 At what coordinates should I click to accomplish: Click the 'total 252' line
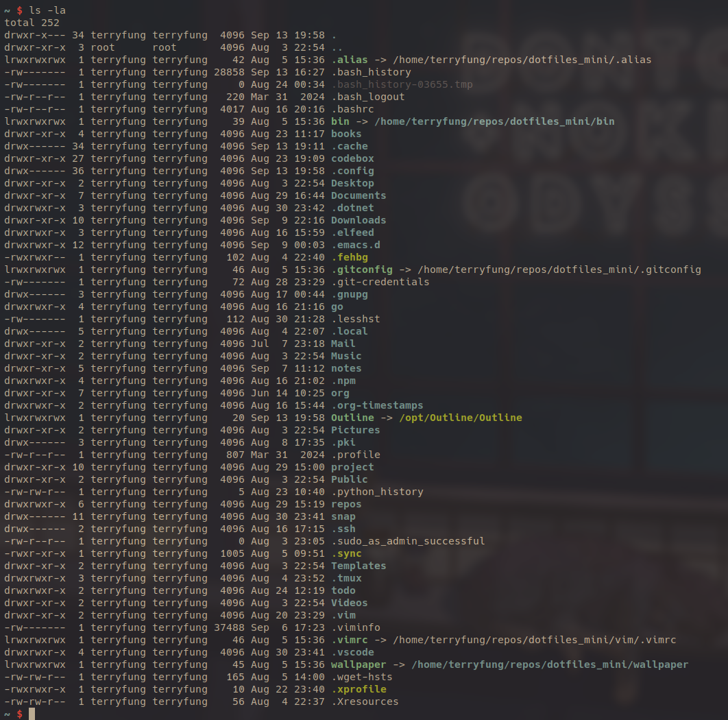coord(32,23)
